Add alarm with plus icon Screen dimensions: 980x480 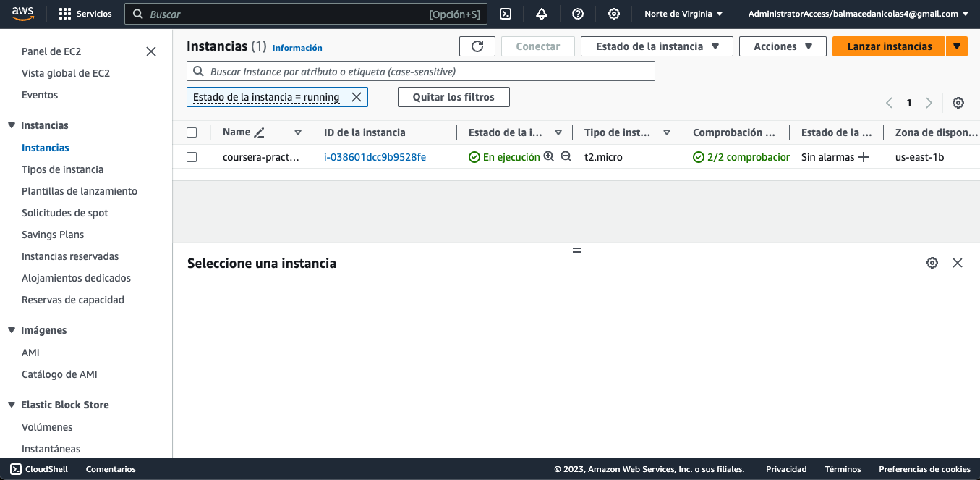(864, 157)
